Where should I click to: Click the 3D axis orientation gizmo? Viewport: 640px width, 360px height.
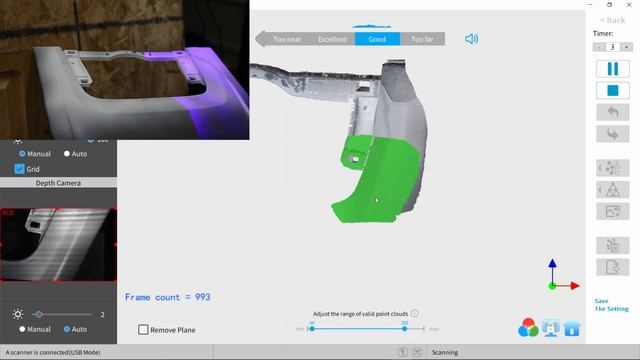click(563, 275)
